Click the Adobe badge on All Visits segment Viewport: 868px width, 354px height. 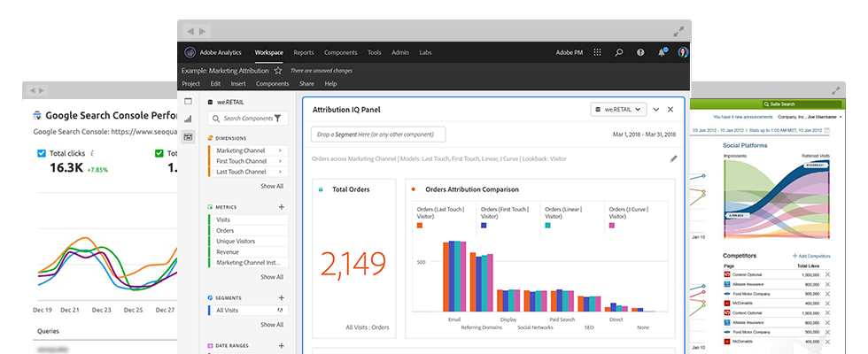[x=281, y=311]
